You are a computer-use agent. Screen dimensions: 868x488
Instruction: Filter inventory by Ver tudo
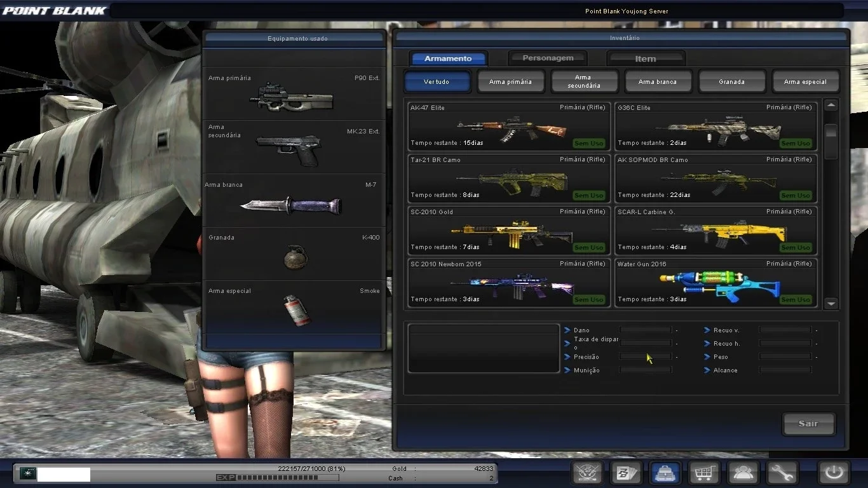click(x=437, y=81)
